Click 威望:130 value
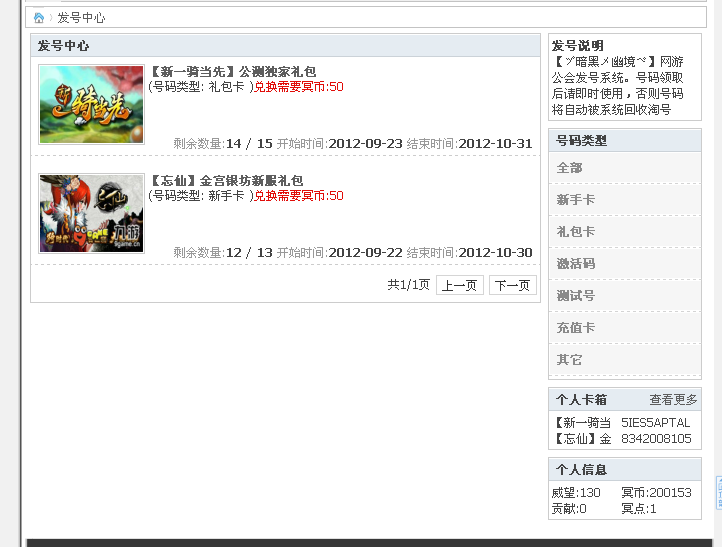 tap(576, 493)
